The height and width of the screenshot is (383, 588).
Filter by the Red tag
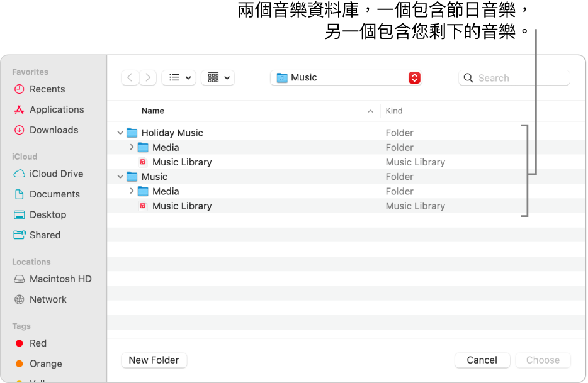(31, 343)
